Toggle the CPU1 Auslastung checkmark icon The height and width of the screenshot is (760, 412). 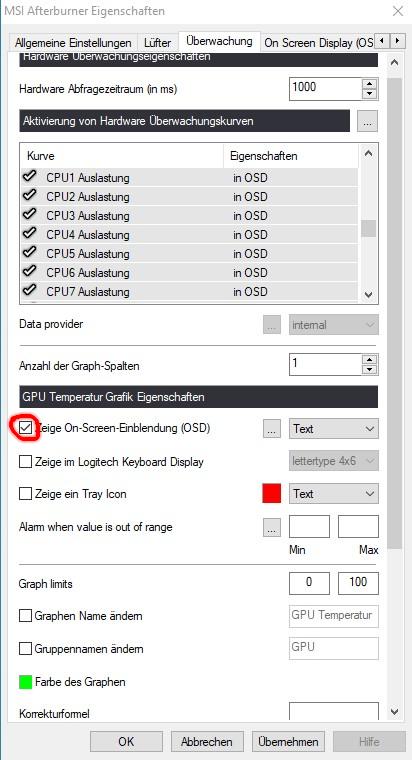[30, 176]
